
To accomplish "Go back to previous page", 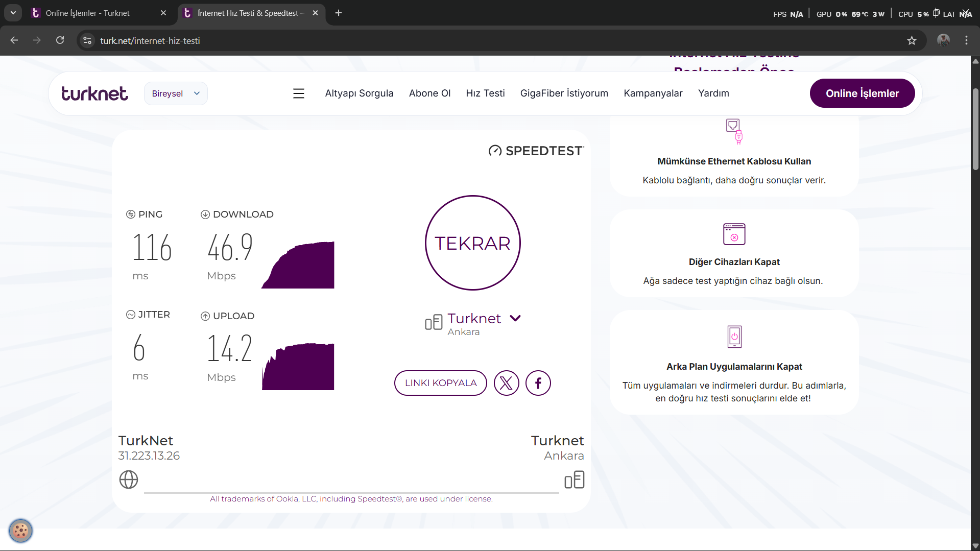I will pos(14,40).
